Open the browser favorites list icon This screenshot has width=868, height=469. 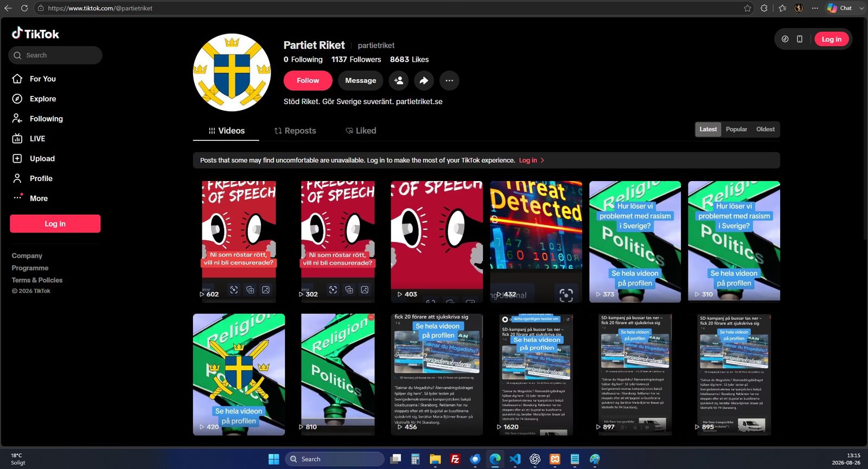click(x=782, y=8)
